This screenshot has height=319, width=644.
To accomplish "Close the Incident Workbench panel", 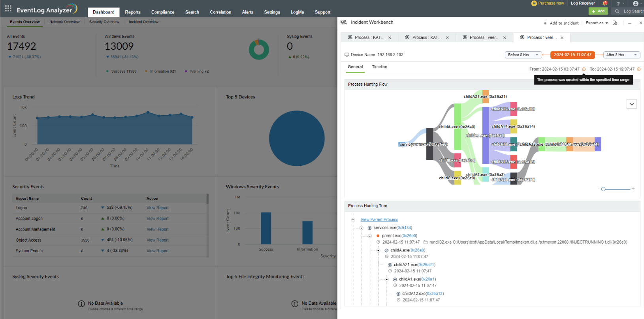I will 641,23.
